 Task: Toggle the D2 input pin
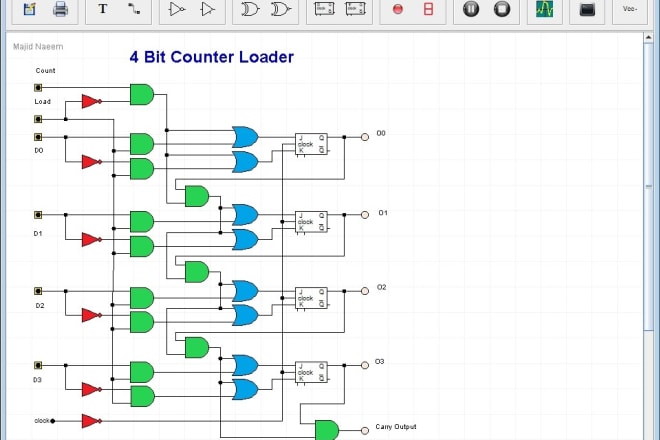(38, 291)
